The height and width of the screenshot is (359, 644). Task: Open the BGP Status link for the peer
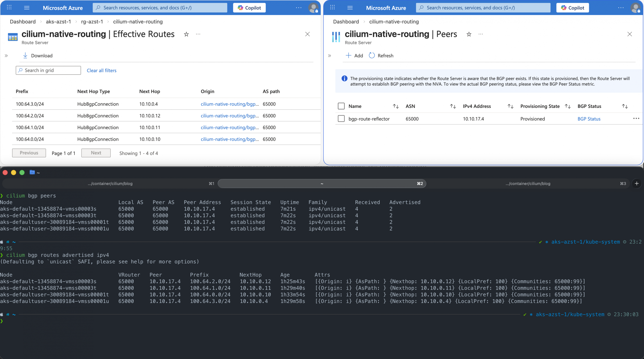coord(589,119)
